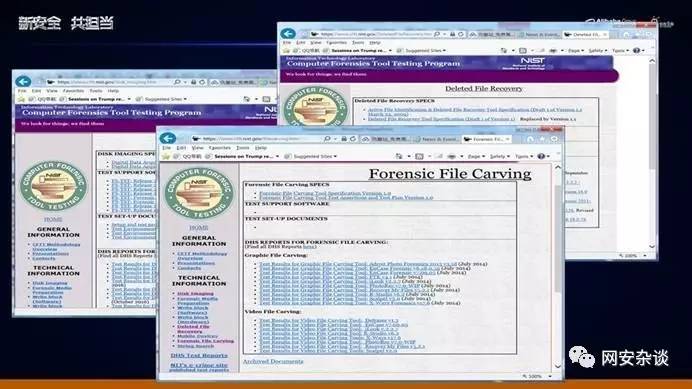
Task: Click the search magnifier in front window address bar
Action: click(327, 139)
